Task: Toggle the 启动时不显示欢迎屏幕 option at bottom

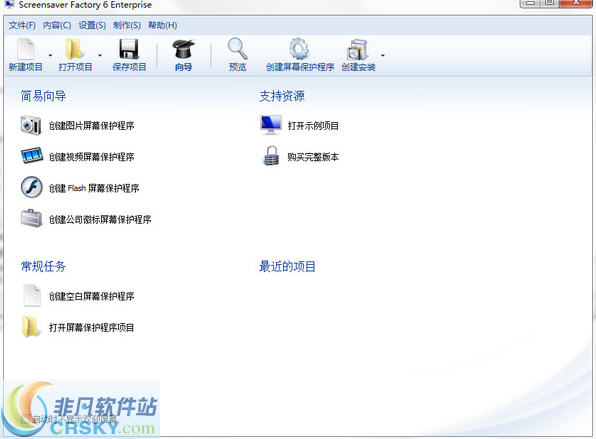Action: point(24,419)
